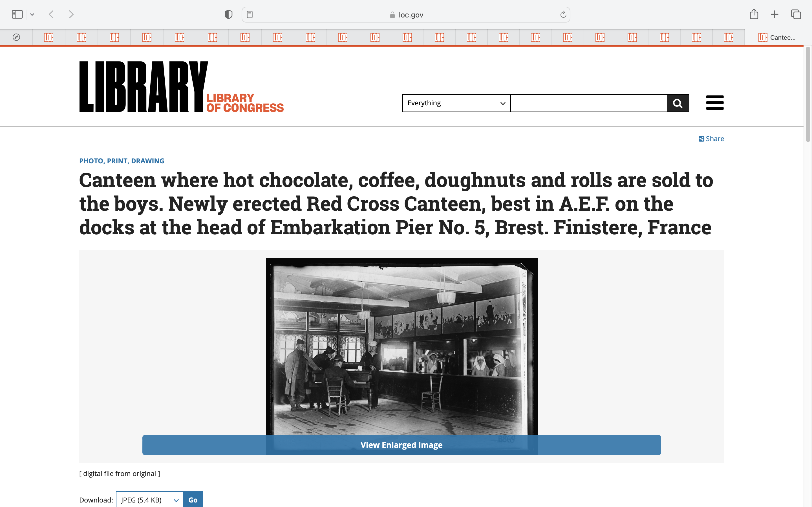The image size is (812, 507).
Task: Expand the Everything search scope dropdown
Action: [456, 103]
